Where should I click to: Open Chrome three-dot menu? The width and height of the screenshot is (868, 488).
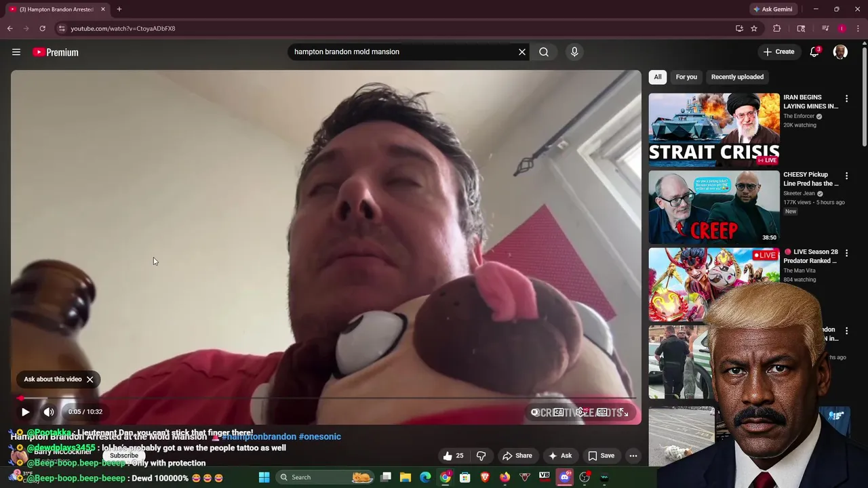point(859,28)
